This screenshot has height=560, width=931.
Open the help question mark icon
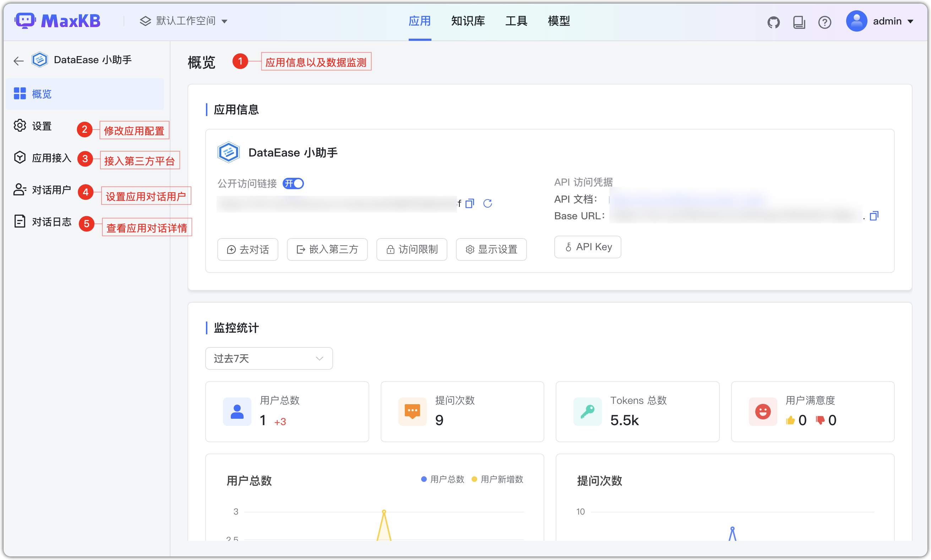[x=825, y=22]
